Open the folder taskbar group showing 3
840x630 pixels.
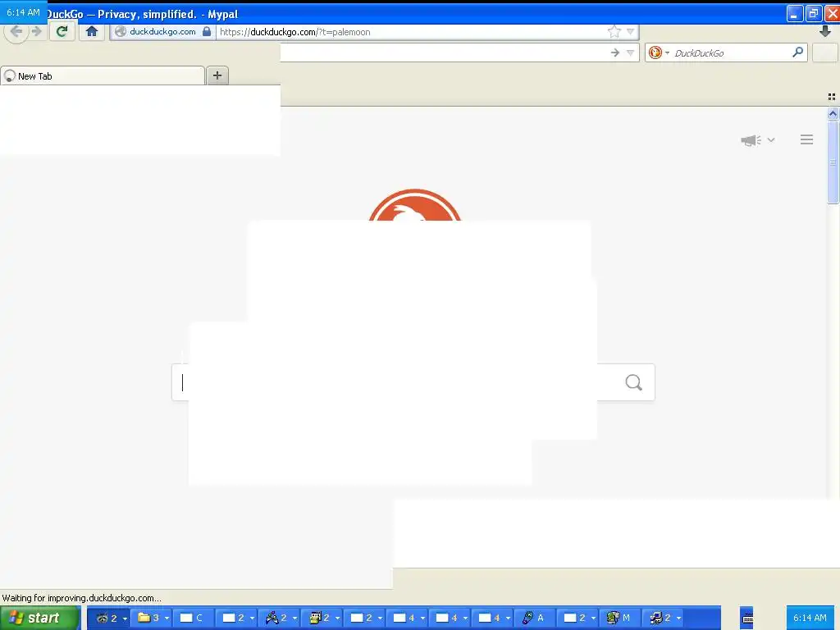(153, 619)
